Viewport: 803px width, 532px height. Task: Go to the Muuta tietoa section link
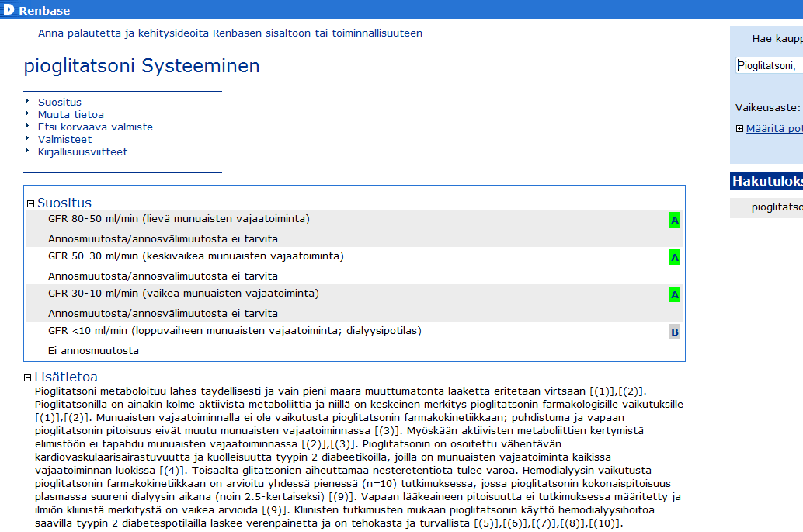[71, 114]
